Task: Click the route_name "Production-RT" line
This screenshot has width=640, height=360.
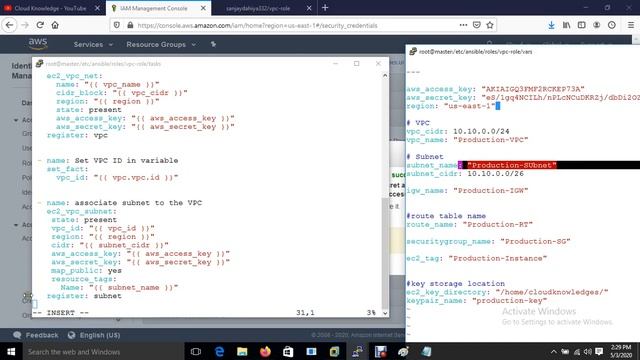Action: 469,224
